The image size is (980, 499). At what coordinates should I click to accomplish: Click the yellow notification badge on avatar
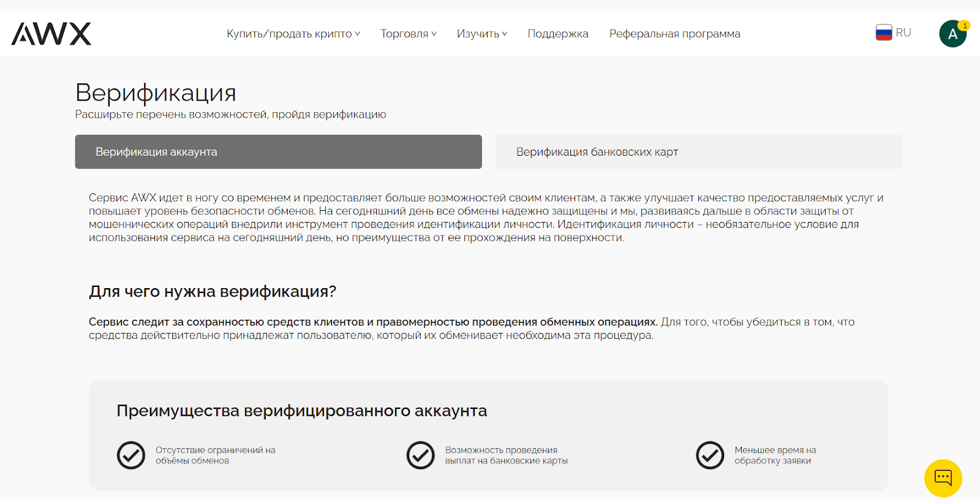tap(965, 26)
